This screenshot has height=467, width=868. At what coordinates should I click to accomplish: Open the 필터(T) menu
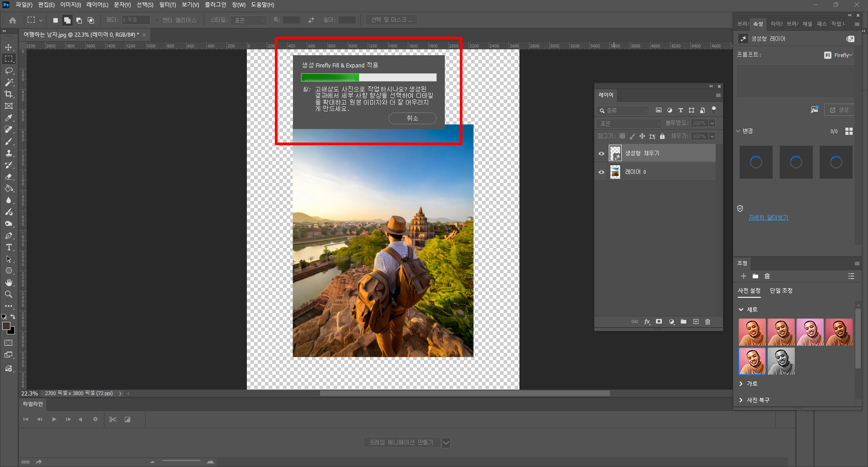(x=167, y=5)
